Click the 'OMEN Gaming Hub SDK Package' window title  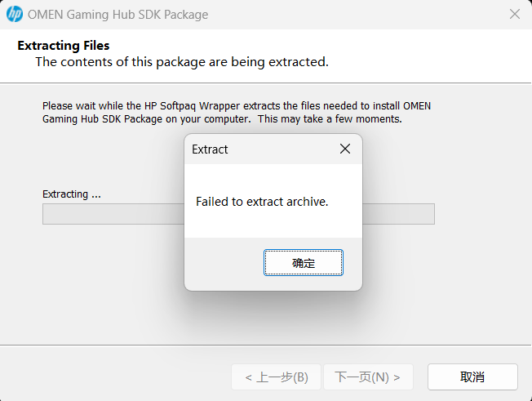[x=117, y=15]
